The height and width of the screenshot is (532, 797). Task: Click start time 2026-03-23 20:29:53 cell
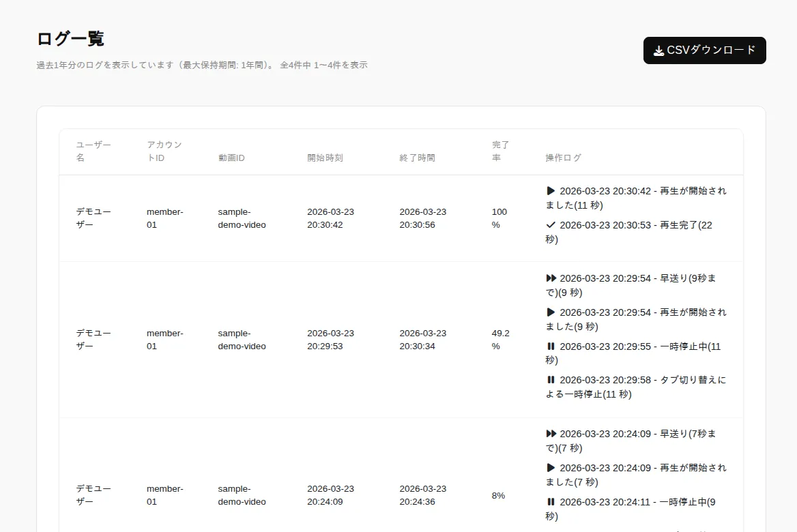pyautogui.click(x=330, y=340)
